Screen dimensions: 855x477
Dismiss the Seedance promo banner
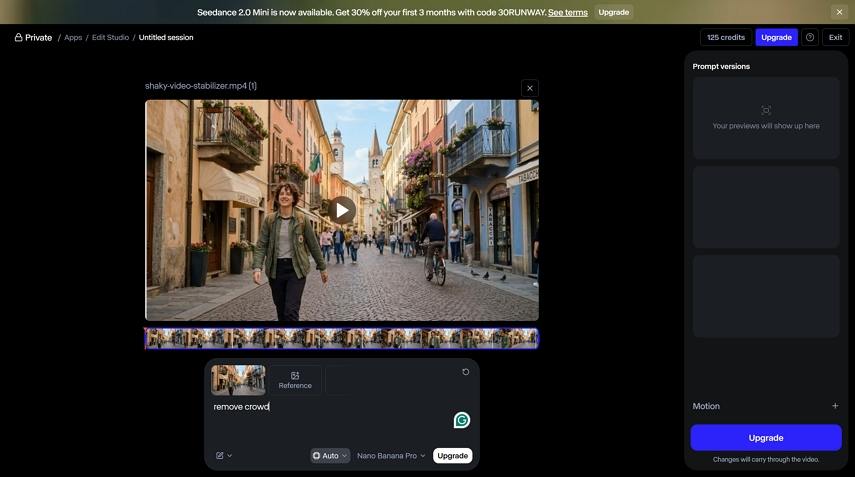click(839, 12)
